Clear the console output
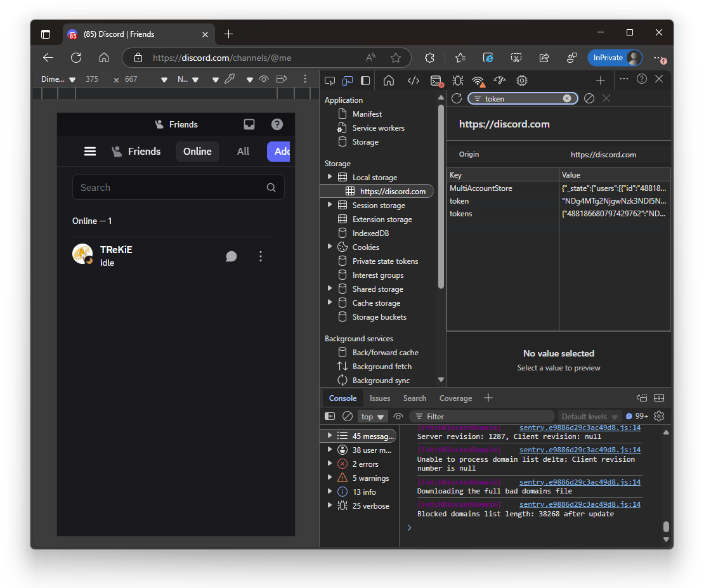This screenshot has height=588, width=704. tap(348, 416)
